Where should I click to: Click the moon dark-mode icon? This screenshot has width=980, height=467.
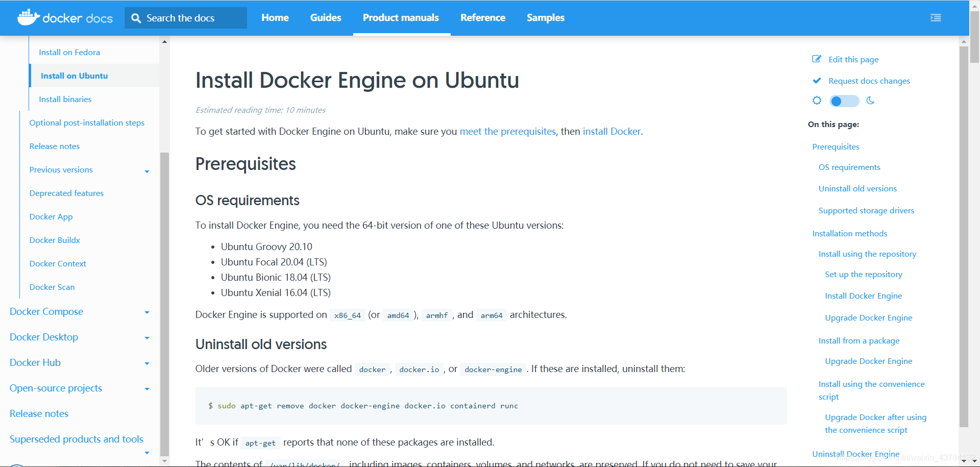point(870,101)
